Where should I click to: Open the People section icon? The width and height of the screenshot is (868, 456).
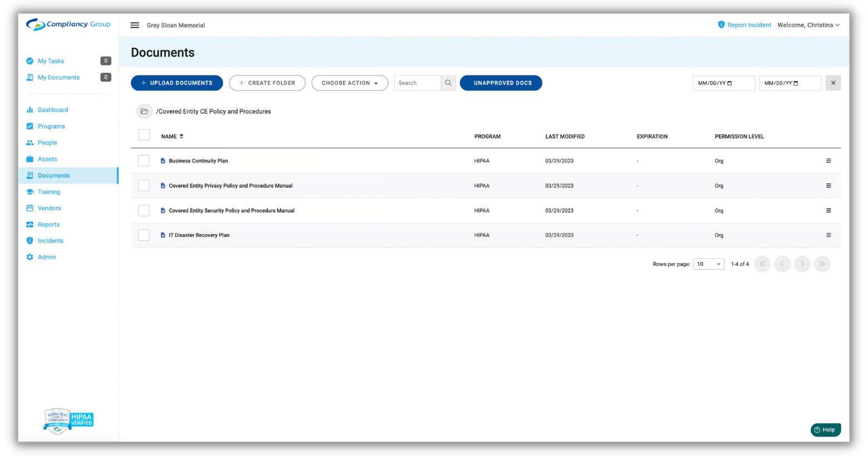click(x=29, y=142)
